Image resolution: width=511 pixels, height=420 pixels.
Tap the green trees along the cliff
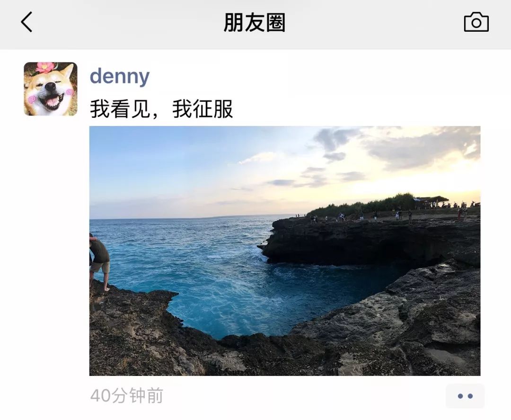pyautogui.click(x=362, y=206)
